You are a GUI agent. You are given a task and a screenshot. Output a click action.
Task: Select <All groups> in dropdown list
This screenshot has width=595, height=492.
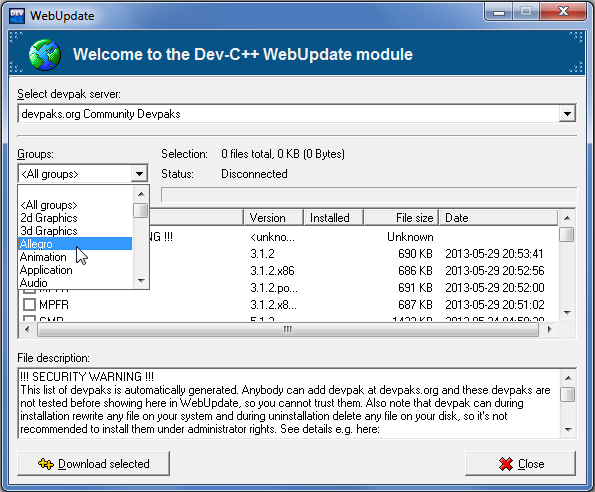click(x=75, y=205)
